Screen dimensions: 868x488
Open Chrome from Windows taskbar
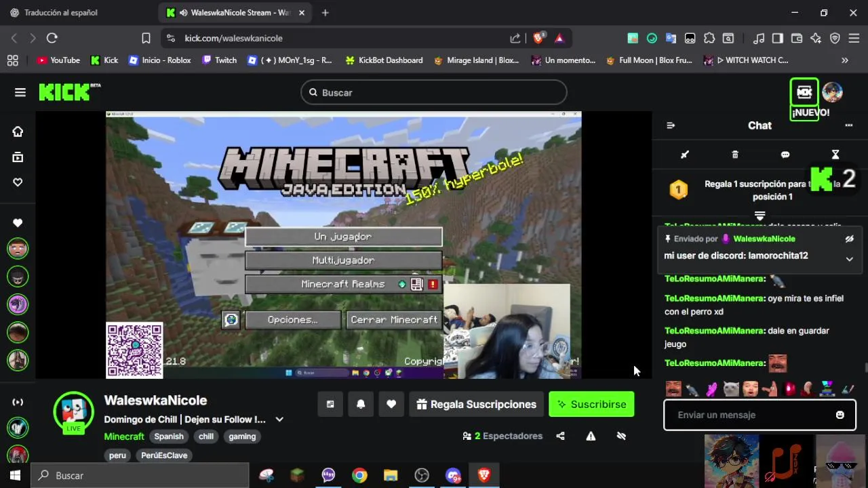pyautogui.click(x=359, y=476)
